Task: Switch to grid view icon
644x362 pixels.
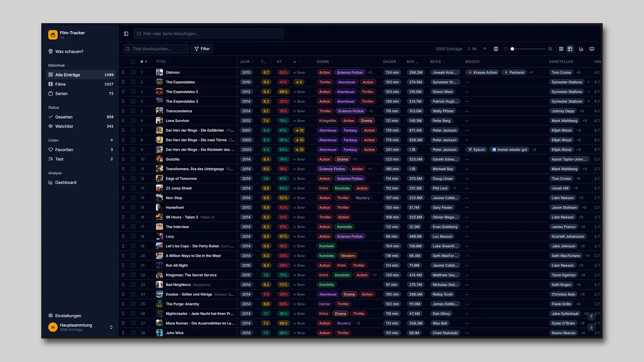Action: (x=561, y=49)
